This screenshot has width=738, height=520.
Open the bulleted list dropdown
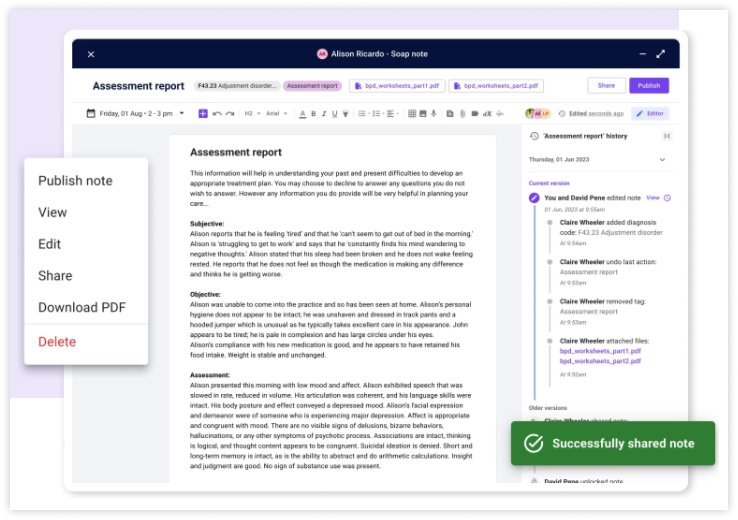[x=363, y=113]
